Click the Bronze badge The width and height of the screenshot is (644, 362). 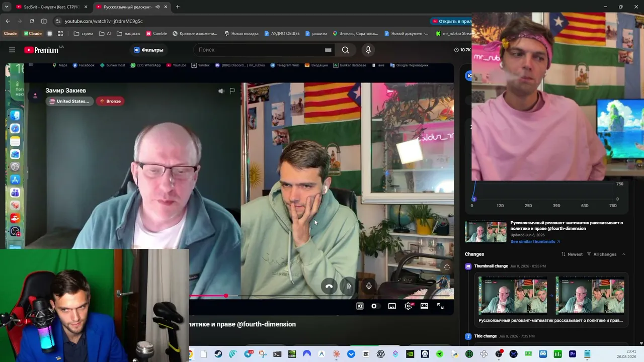coord(110,101)
